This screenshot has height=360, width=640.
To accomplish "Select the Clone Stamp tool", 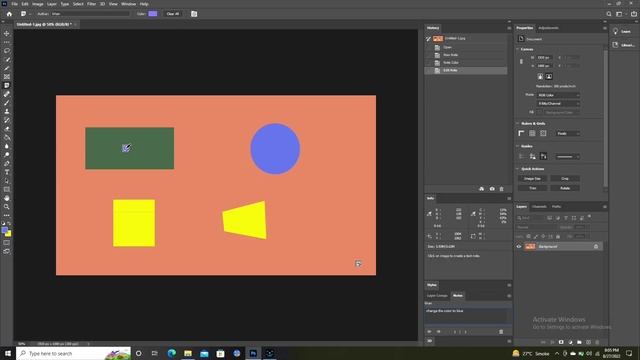I will [7, 111].
